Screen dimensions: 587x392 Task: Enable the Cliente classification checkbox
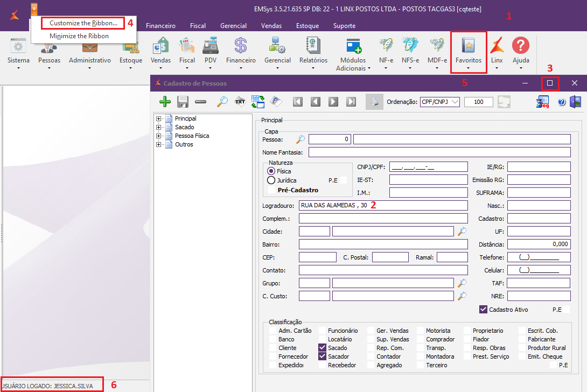coord(273,348)
